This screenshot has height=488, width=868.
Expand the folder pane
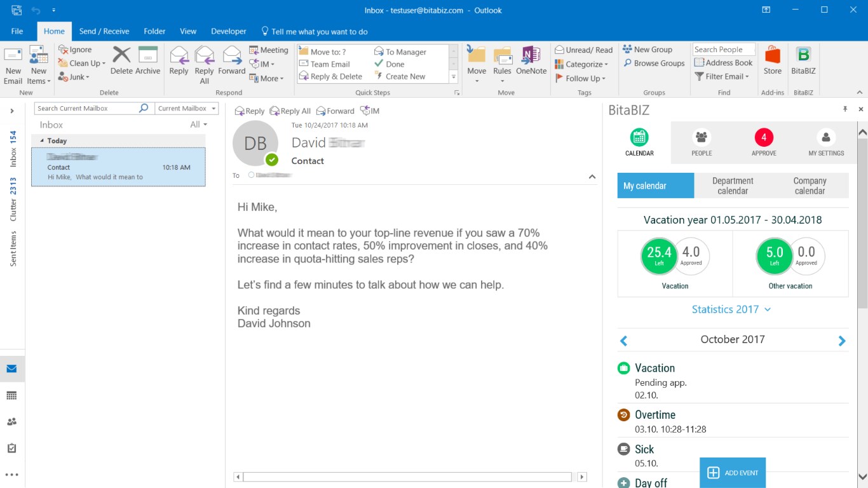pyautogui.click(x=12, y=111)
